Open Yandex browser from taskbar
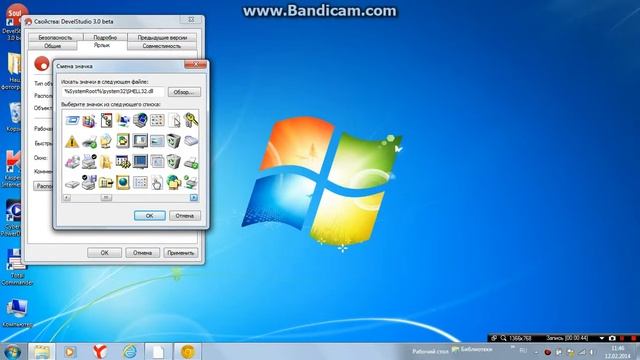Screen dimensions: 640x360 click(100, 351)
